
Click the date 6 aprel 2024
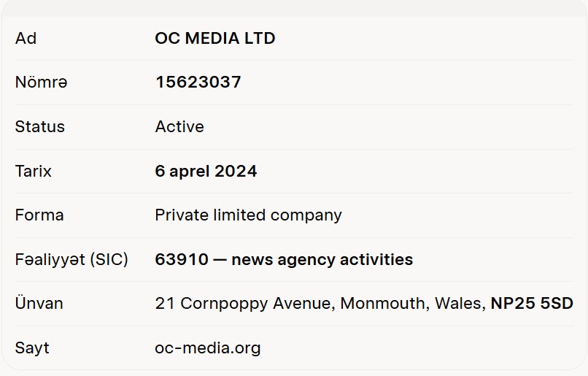pyautogui.click(x=206, y=171)
